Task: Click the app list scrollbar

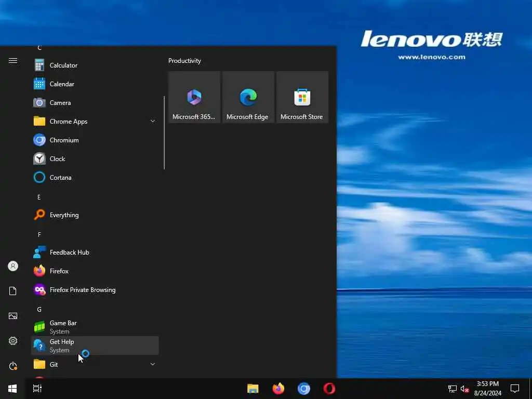Action: (164, 132)
